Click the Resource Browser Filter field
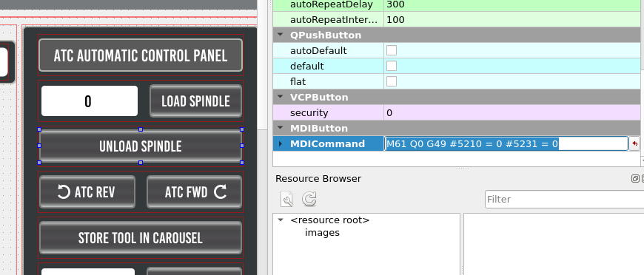This screenshot has height=275, width=644. point(564,199)
